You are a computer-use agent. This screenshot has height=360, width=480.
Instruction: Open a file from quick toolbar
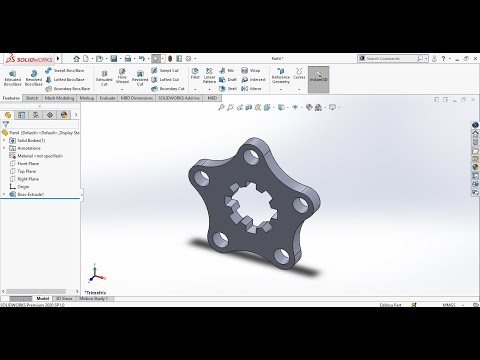[99, 59]
